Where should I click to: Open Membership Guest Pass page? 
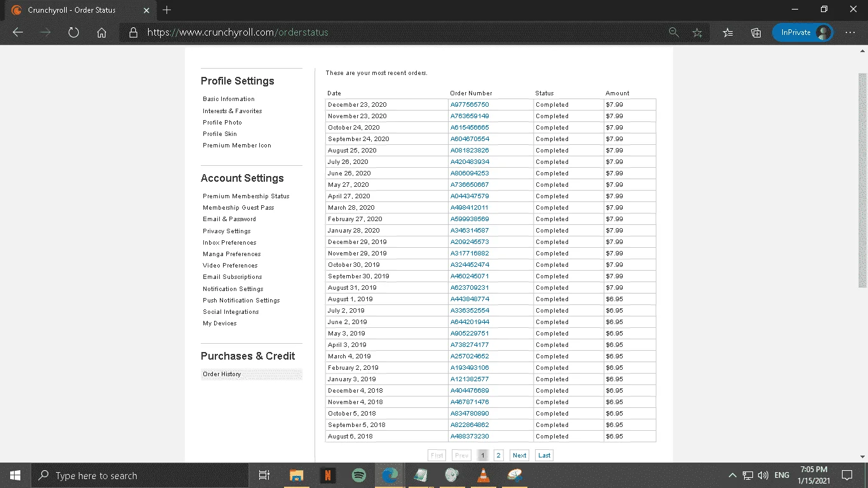238,208
